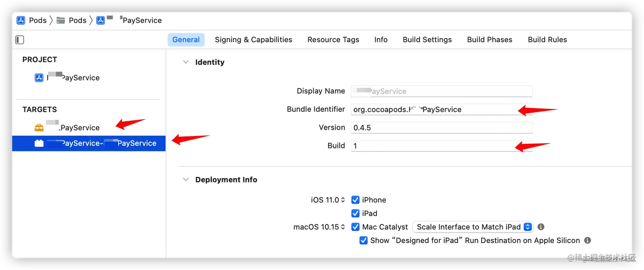Click the Deployment Info heading
The height and width of the screenshot is (270, 644).
226,179
